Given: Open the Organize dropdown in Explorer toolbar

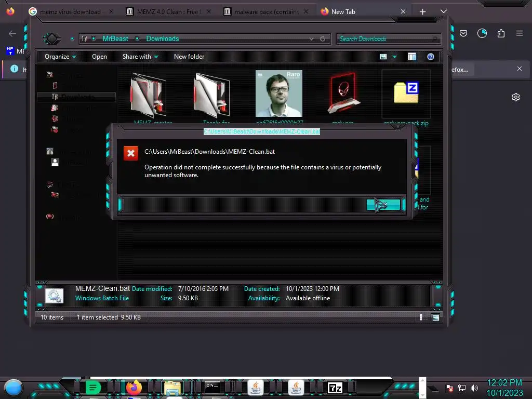Looking at the screenshot, I should (x=60, y=57).
